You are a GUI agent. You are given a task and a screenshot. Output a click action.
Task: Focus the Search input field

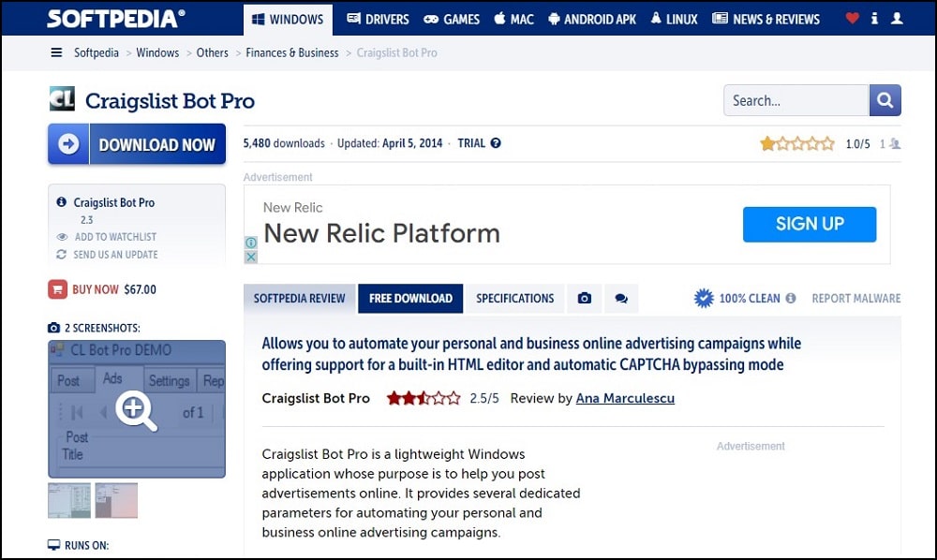(x=796, y=100)
